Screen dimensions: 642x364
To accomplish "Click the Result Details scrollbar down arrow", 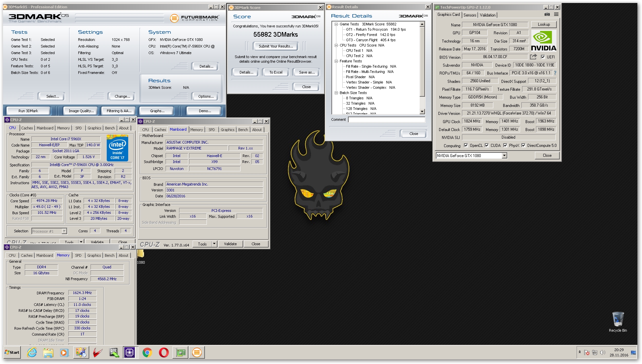I will (422, 112).
